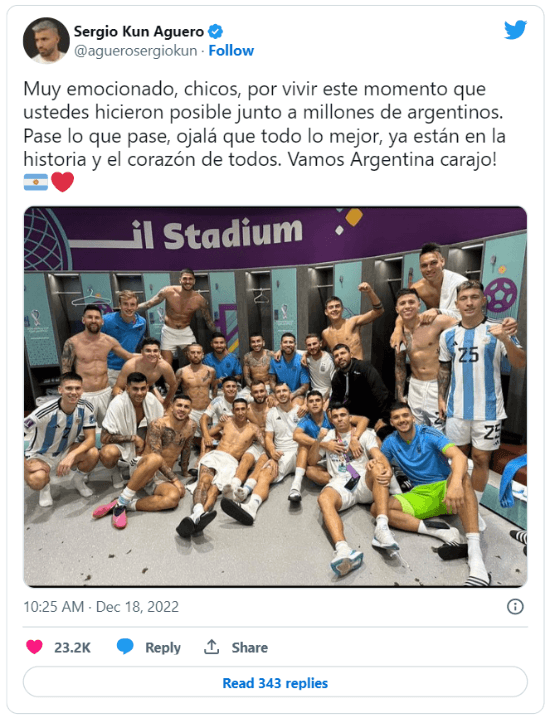Open the Read 343 replies button

(x=275, y=683)
